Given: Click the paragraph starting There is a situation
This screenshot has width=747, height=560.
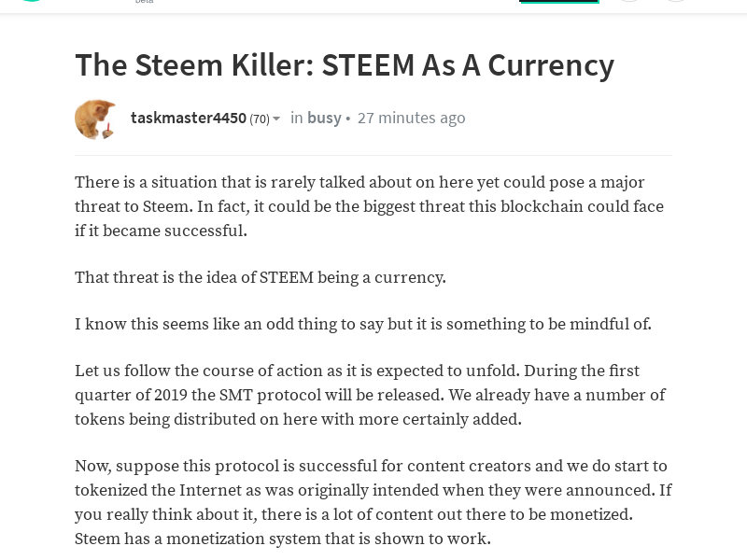Looking at the screenshot, I should pos(369,206).
